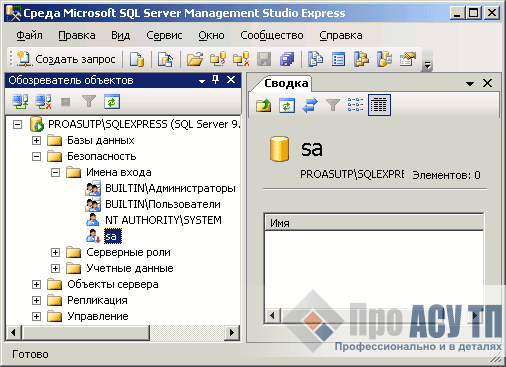Click Filter funnel icon in Сводка
The height and width of the screenshot is (367, 506).
(333, 105)
